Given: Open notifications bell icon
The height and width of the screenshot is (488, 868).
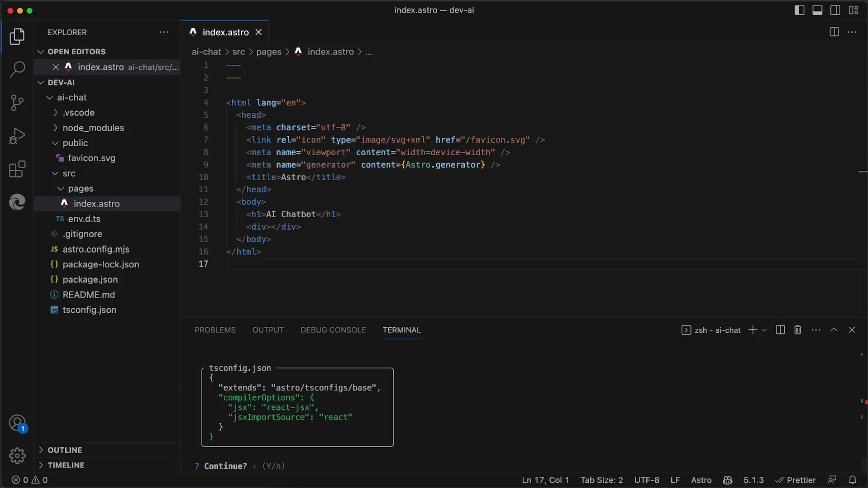Looking at the screenshot, I should [853, 480].
